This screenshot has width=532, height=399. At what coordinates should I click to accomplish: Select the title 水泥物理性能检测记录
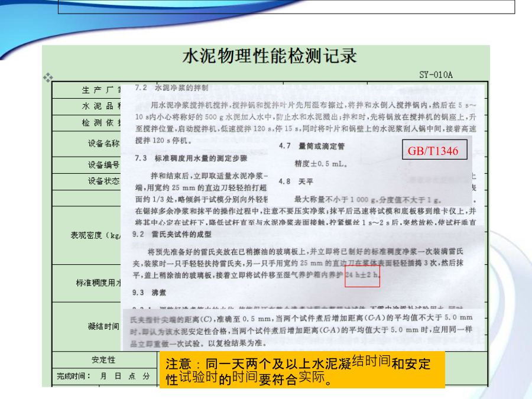click(x=270, y=56)
